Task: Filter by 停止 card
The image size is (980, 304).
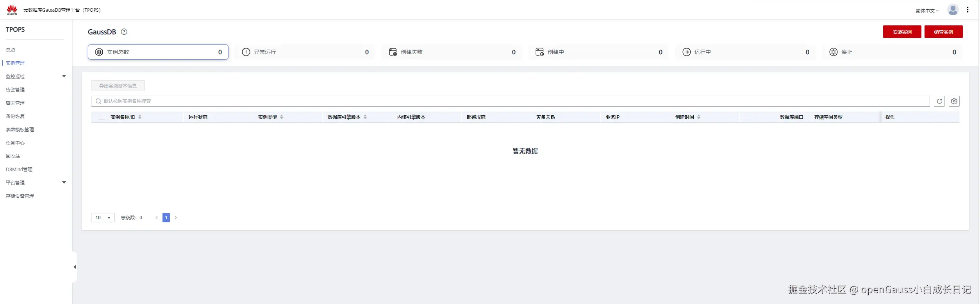Action: point(892,52)
